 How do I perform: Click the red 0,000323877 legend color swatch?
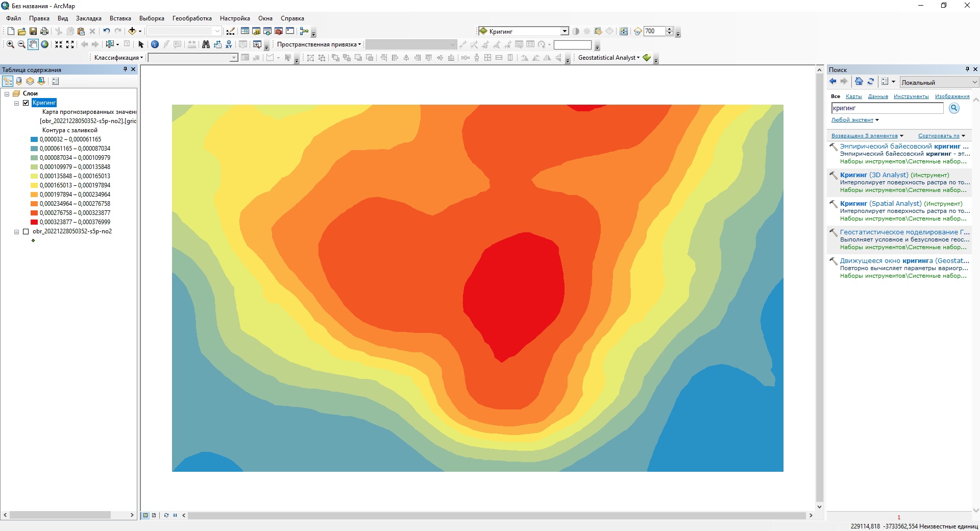34,222
